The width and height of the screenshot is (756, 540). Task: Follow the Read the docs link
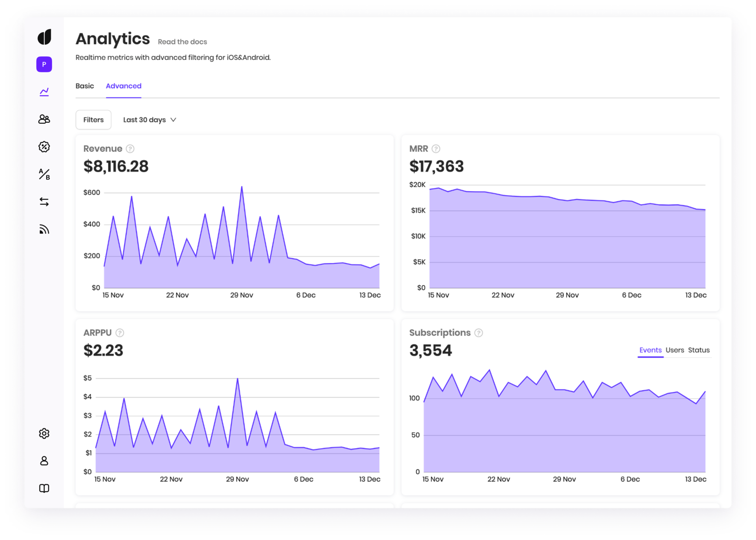click(182, 42)
